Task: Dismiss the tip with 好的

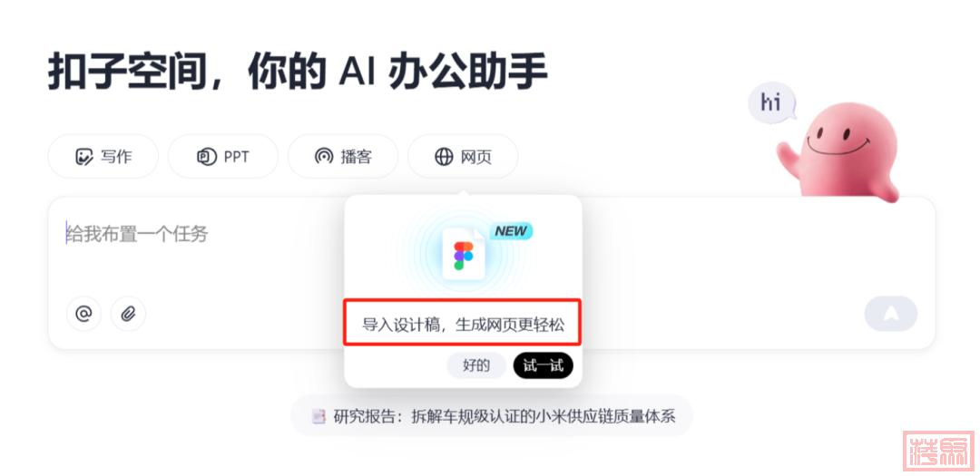Action: tap(476, 365)
